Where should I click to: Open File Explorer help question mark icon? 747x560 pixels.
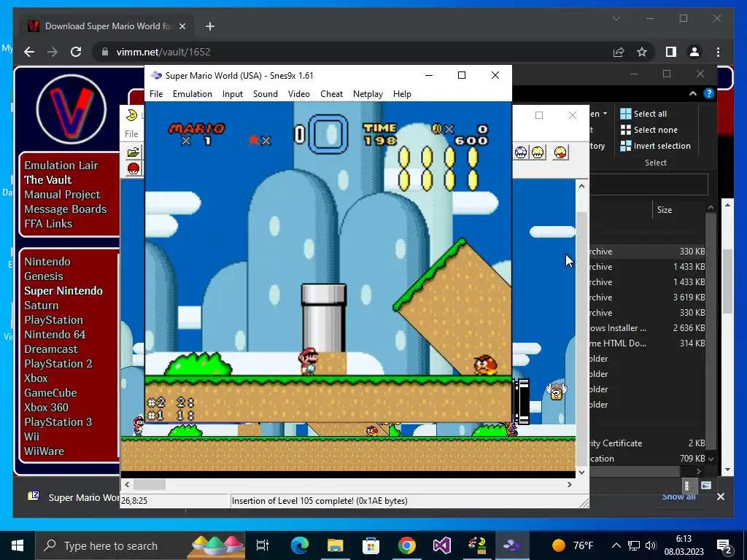[709, 94]
